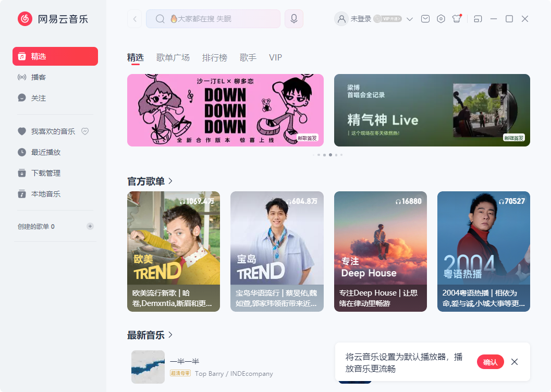Create a new playlist with the plus icon
The image size is (551, 392).
click(90, 226)
